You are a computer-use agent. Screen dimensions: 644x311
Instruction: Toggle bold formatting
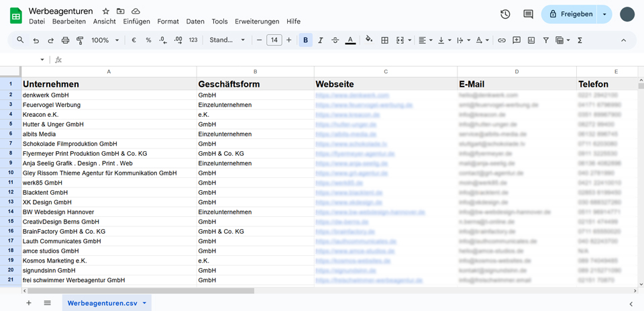pos(306,40)
